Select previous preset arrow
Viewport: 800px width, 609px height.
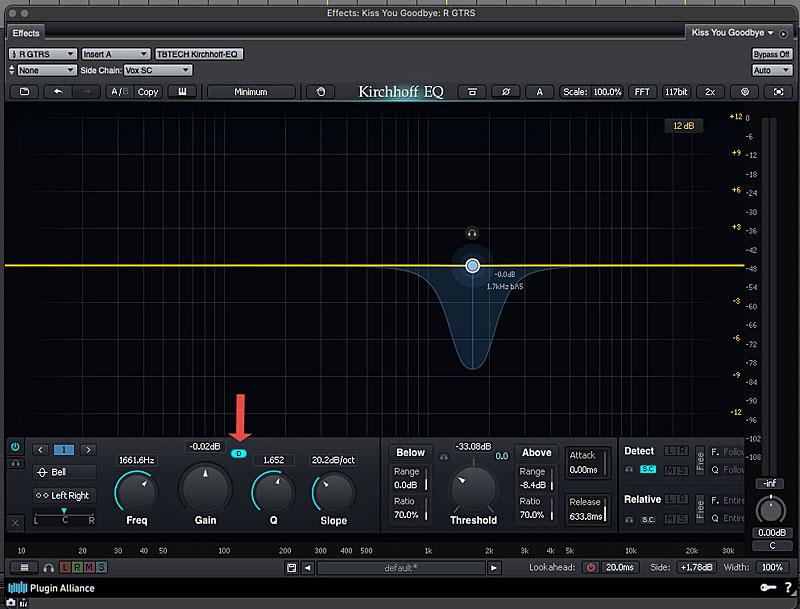coord(308,568)
